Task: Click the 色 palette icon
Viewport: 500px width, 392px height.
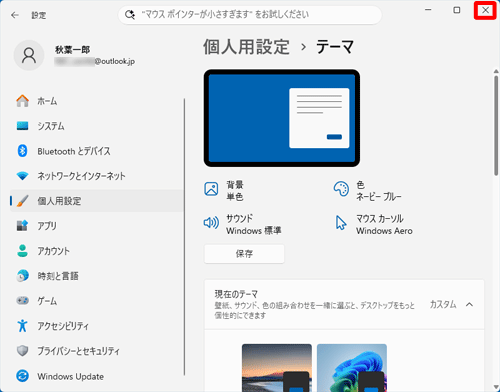Action: point(341,189)
